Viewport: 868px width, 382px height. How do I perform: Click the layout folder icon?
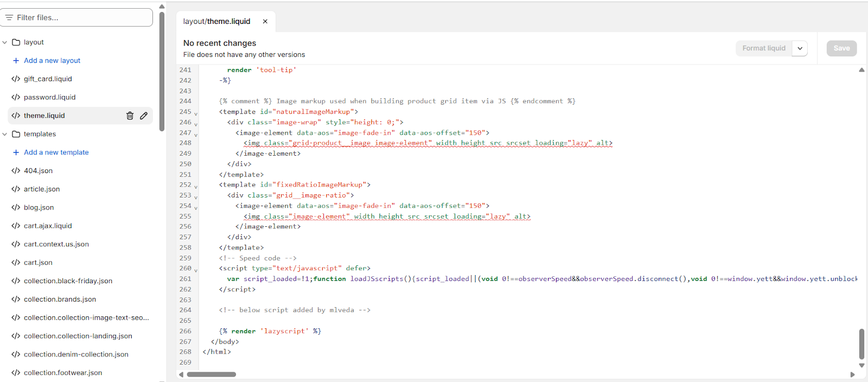16,42
